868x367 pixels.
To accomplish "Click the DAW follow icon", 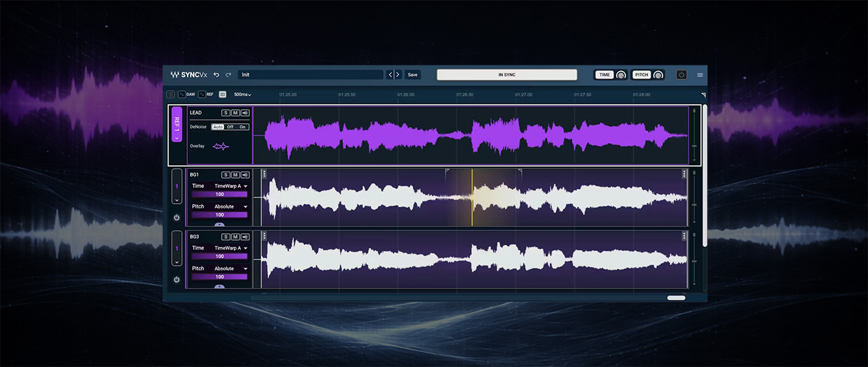I will 182,94.
